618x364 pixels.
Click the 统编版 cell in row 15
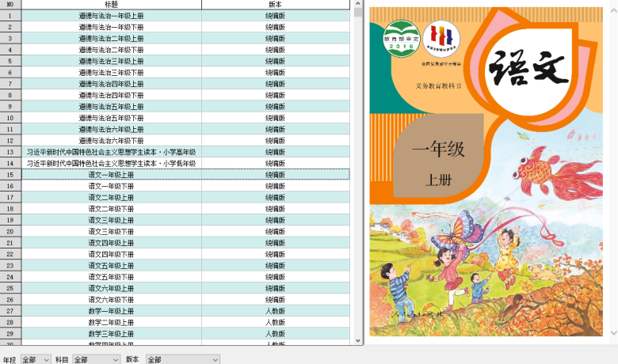[x=276, y=175]
